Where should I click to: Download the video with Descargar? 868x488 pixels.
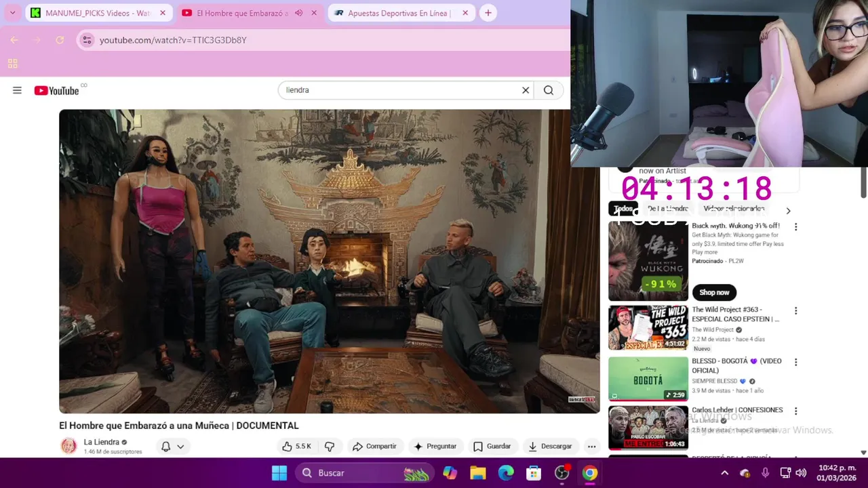point(550,446)
